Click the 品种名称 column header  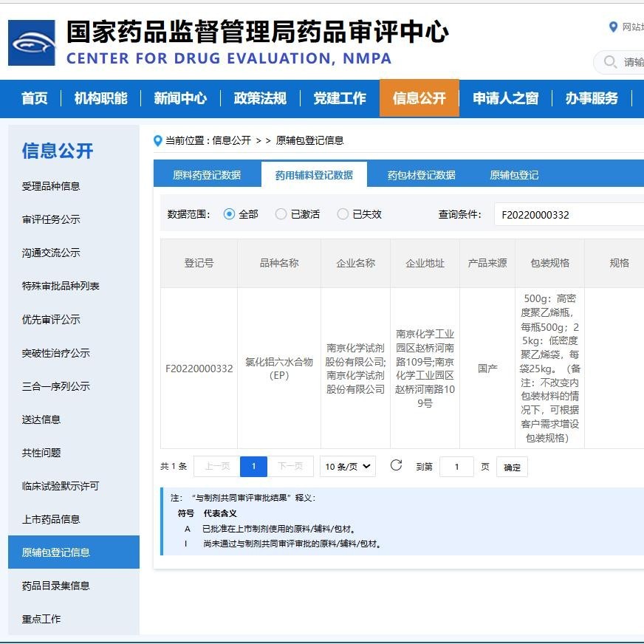coord(279,263)
